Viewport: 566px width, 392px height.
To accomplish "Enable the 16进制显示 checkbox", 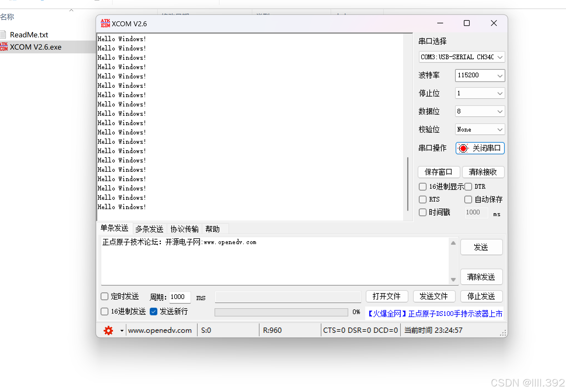I will [x=423, y=187].
